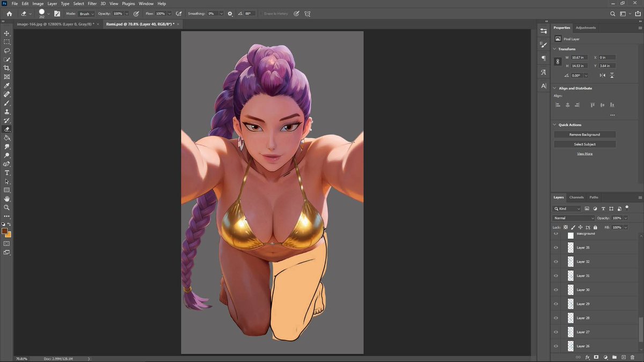644x362 pixels.
Task: Add a layer style with fx icon
Action: tap(588, 357)
